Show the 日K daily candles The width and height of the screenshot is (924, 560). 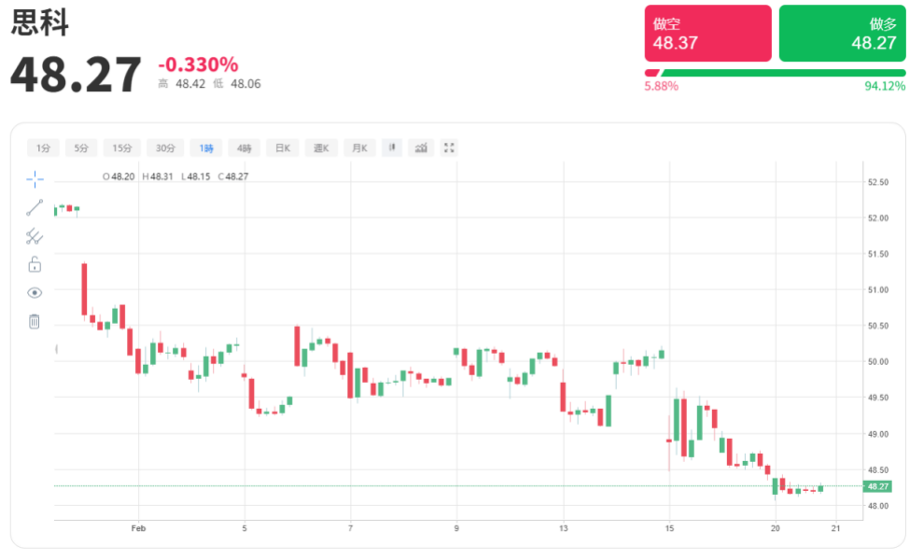pos(282,147)
